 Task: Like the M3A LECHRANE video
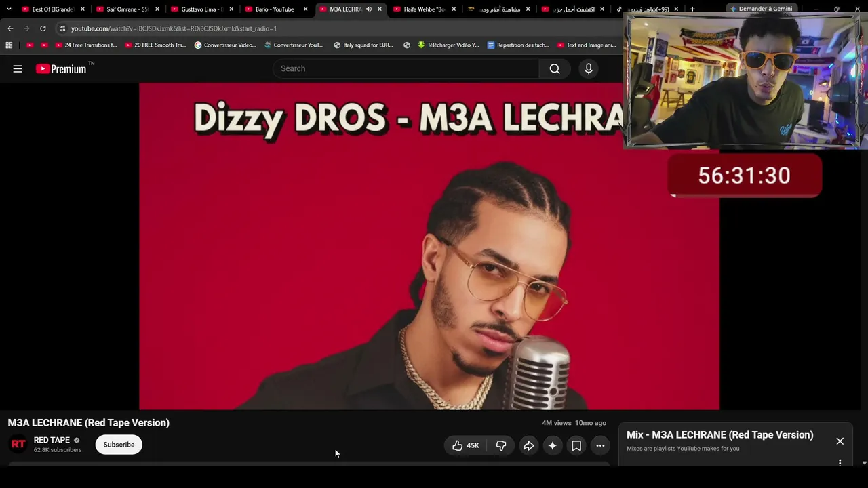(x=466, y=445)
